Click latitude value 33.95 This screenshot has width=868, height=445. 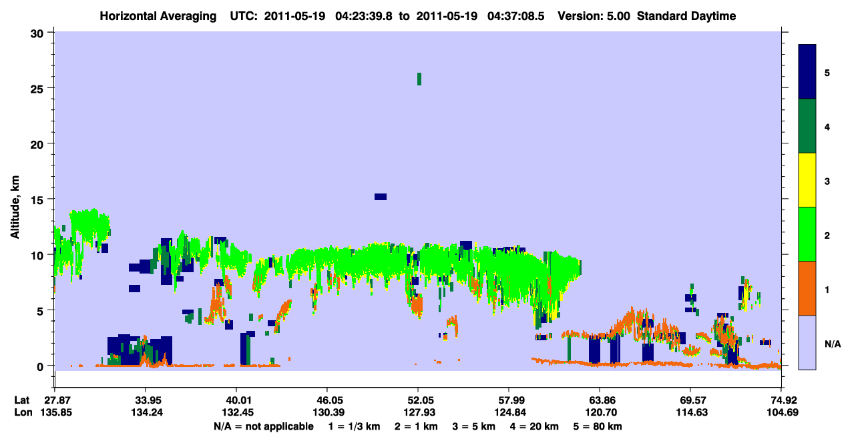click(145, 400)
